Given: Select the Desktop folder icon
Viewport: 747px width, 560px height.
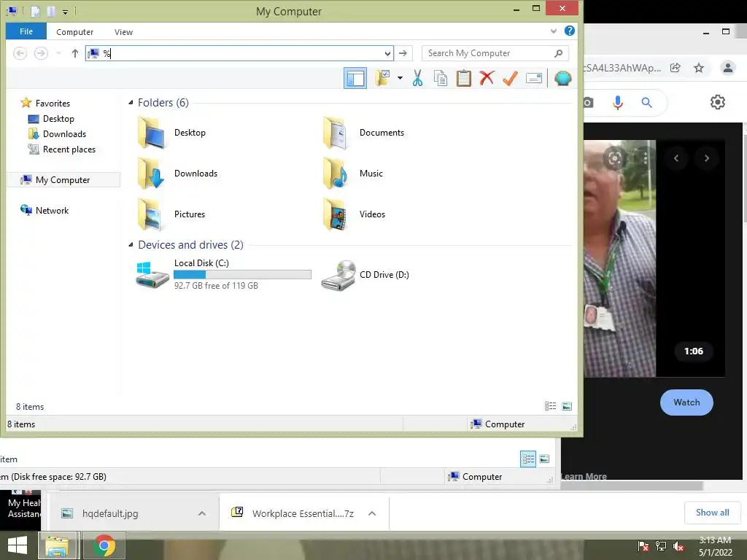Looking at the screenshot, I should point(151,133).
